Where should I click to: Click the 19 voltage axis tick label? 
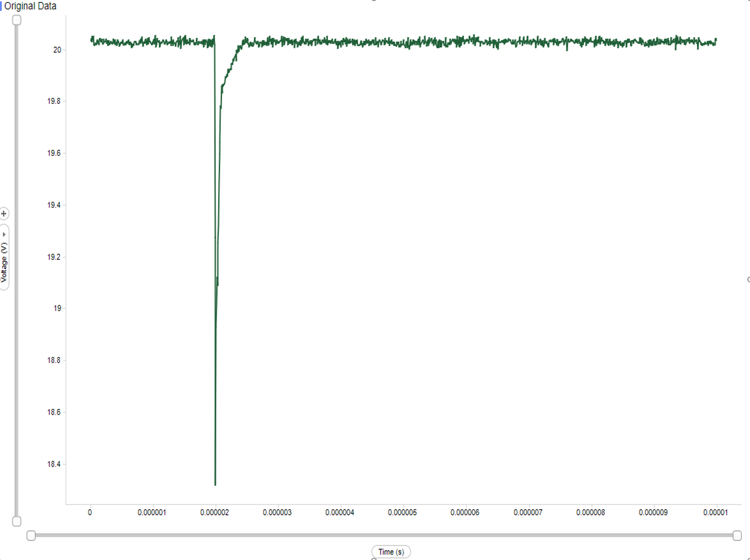pyautogui.click(x=57, y=308)
